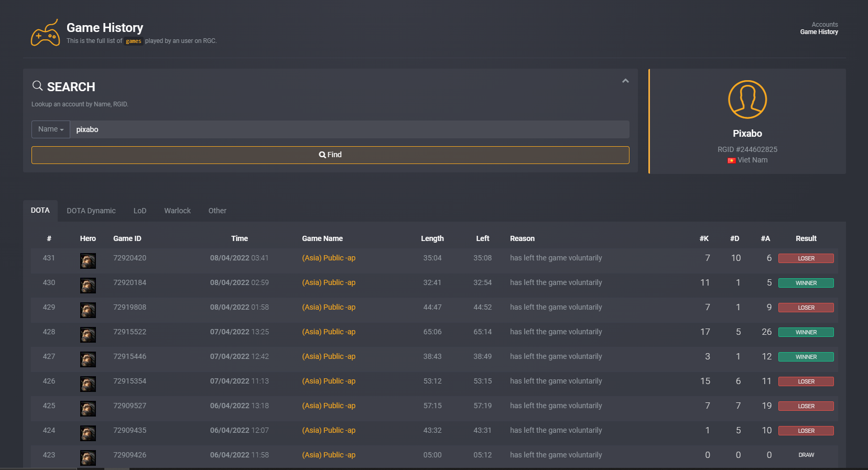The image size is (868, 470).
Task: Click the length value 65:06
Action: click(432, 332)
